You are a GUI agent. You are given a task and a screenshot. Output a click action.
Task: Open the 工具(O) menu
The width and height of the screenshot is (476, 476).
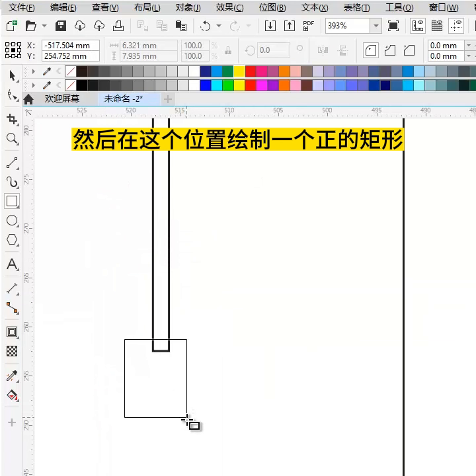pos(399,7)
